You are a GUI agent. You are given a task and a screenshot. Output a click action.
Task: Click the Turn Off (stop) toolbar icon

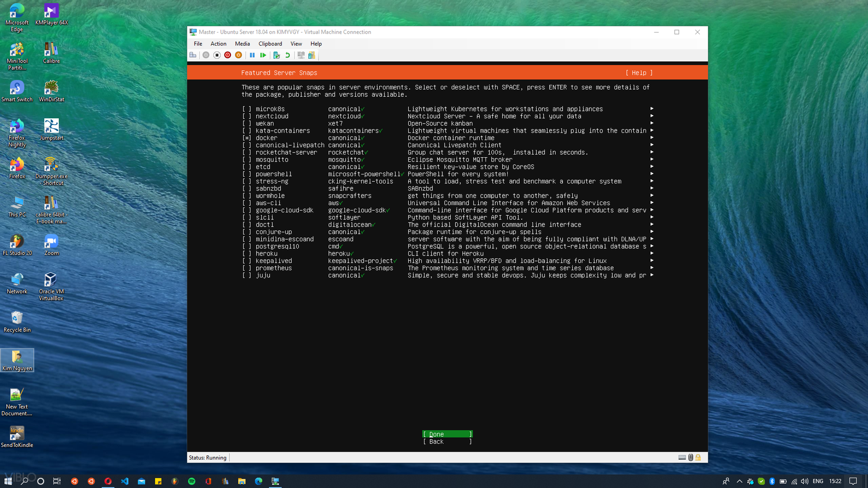point(217,55)
